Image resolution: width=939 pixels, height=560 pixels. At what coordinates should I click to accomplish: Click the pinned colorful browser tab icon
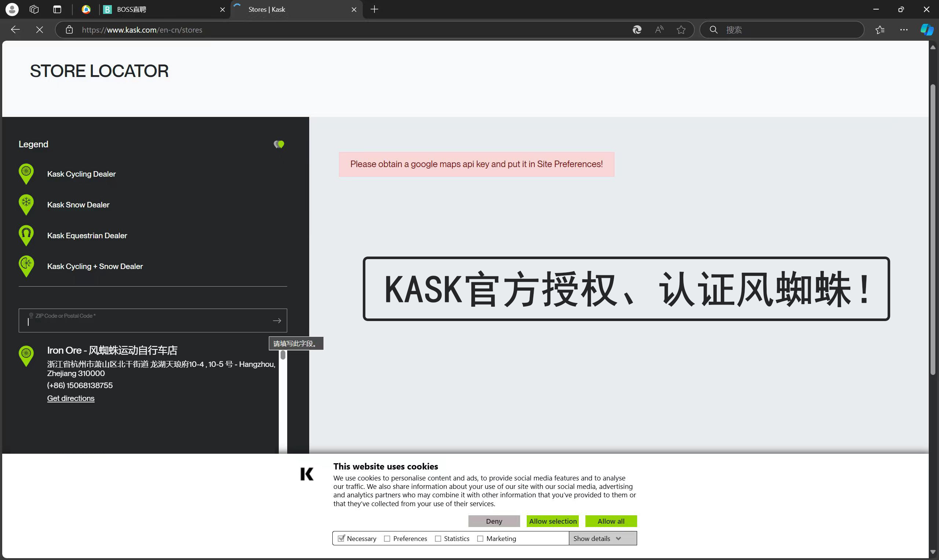pyautogui.click(x=86, y=10)
